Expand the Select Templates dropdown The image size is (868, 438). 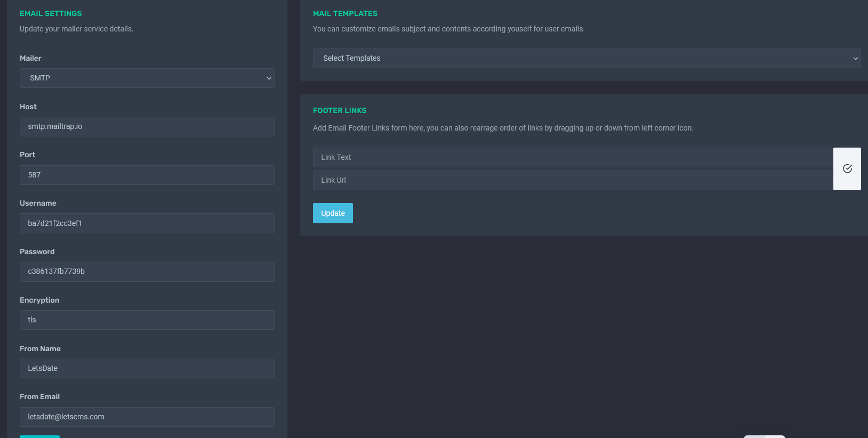click(586, 58)
